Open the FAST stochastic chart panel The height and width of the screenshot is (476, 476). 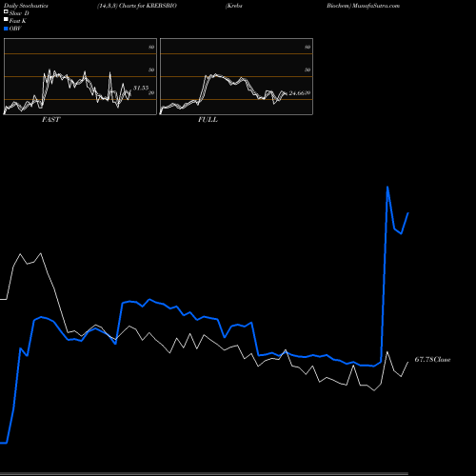pos(80,76)
